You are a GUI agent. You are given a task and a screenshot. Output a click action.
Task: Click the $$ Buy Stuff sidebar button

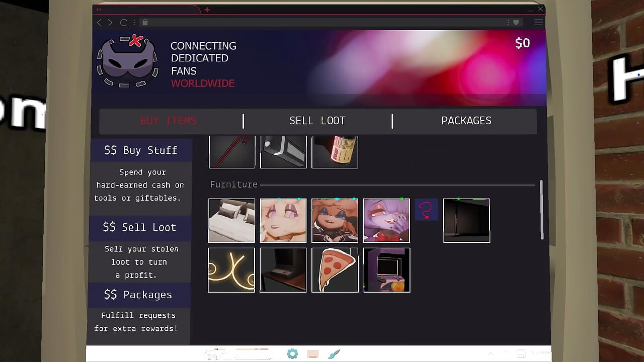(141, 150)
